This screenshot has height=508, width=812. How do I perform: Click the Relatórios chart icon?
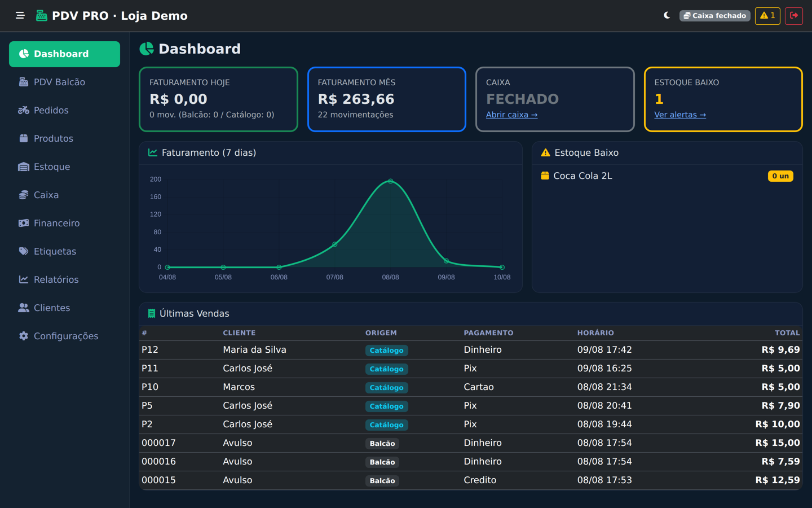point(24,280)
